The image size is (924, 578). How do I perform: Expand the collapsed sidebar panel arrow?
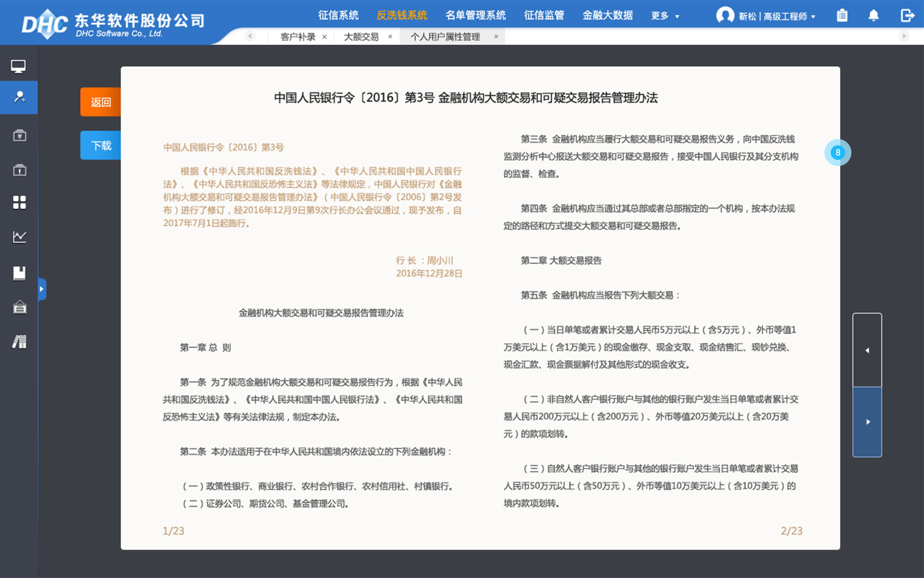point(42,288)
